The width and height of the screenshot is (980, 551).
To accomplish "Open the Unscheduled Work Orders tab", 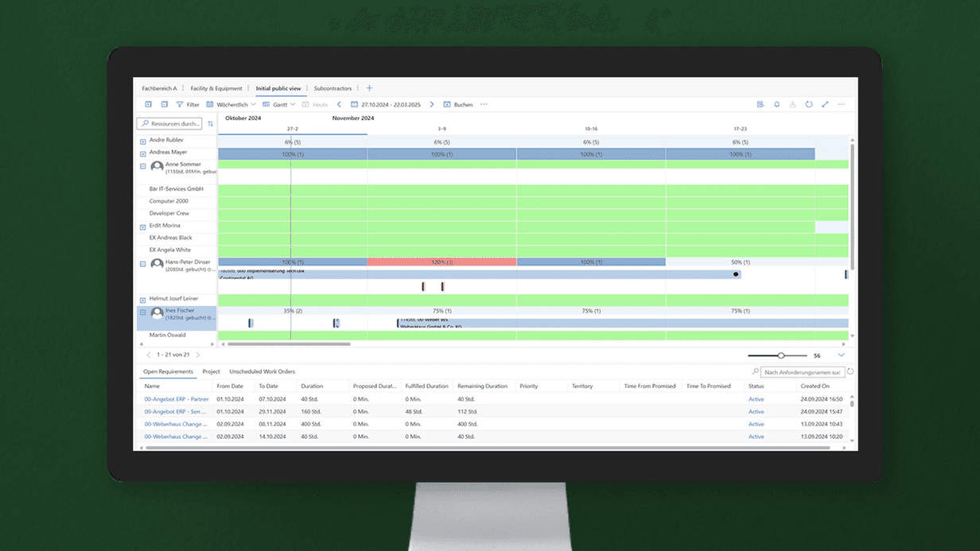I will (x=262, y=371).
